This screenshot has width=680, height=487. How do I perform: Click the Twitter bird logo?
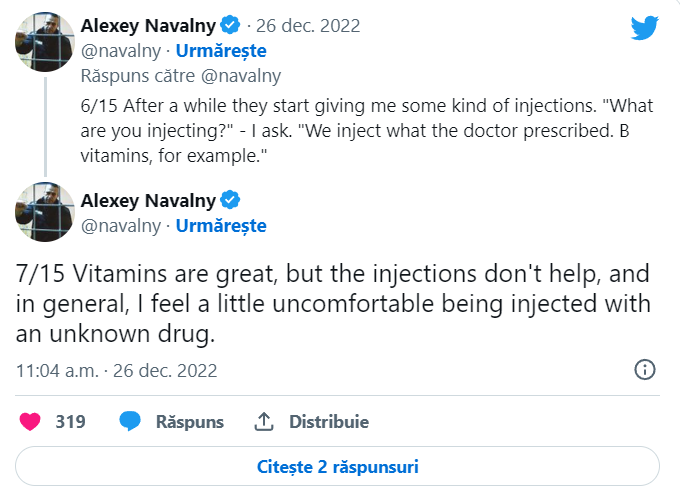pos(645,28)
